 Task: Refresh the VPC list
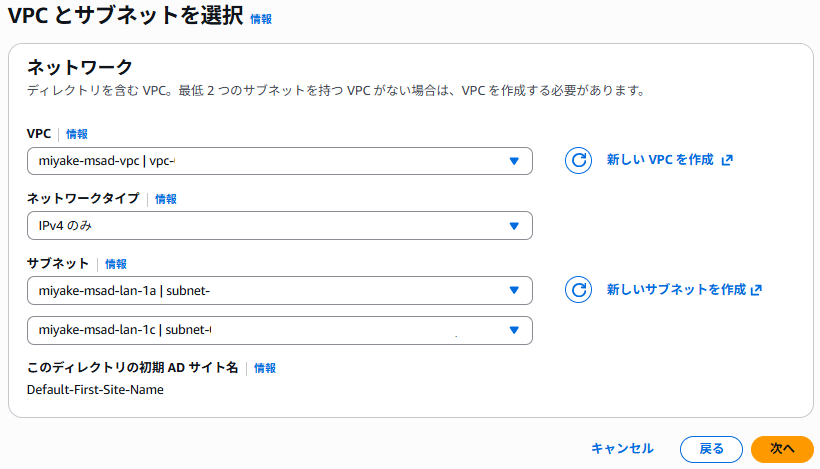click(579, 160)
